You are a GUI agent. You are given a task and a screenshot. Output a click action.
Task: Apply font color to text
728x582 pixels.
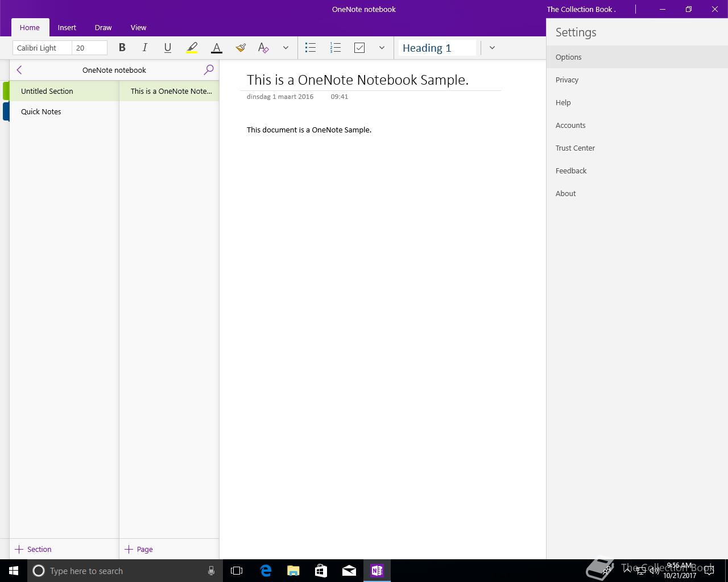pyautogui.click(x=216, y=48)
